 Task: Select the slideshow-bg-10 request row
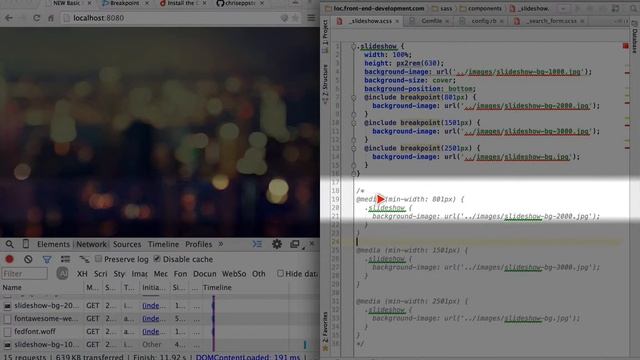[x=159, y=344]
